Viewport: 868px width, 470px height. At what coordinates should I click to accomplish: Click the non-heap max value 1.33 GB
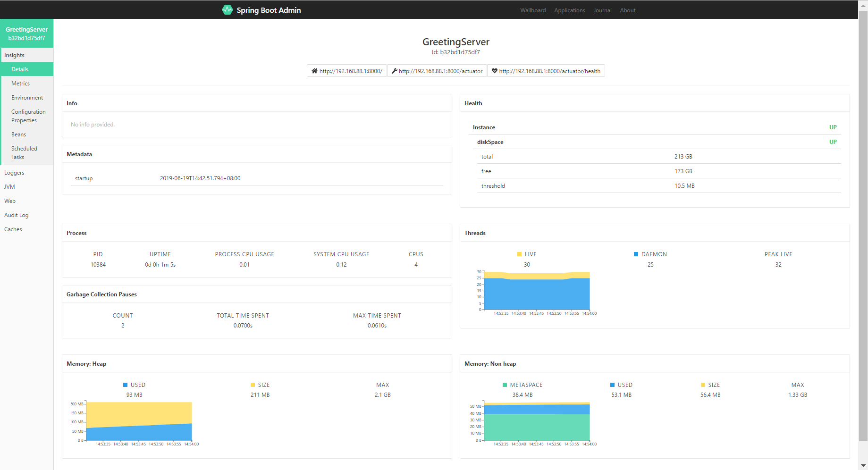(798, 395)
